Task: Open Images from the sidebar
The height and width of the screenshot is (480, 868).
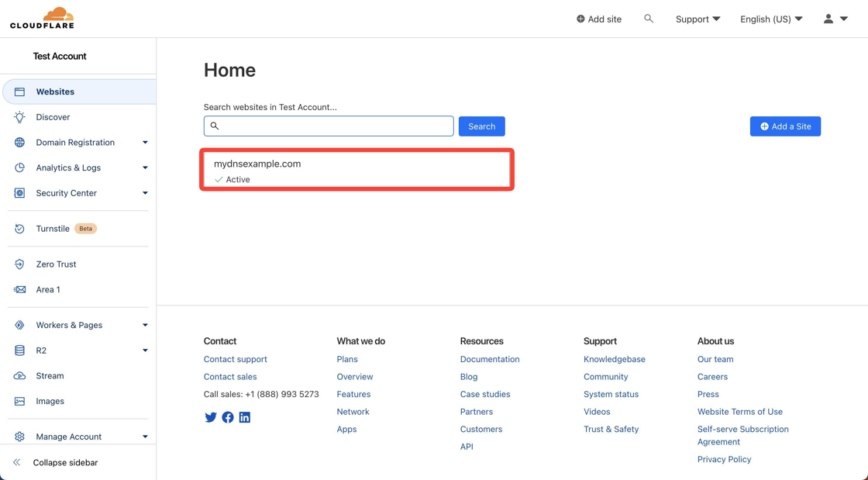Action: coord(50,402)
